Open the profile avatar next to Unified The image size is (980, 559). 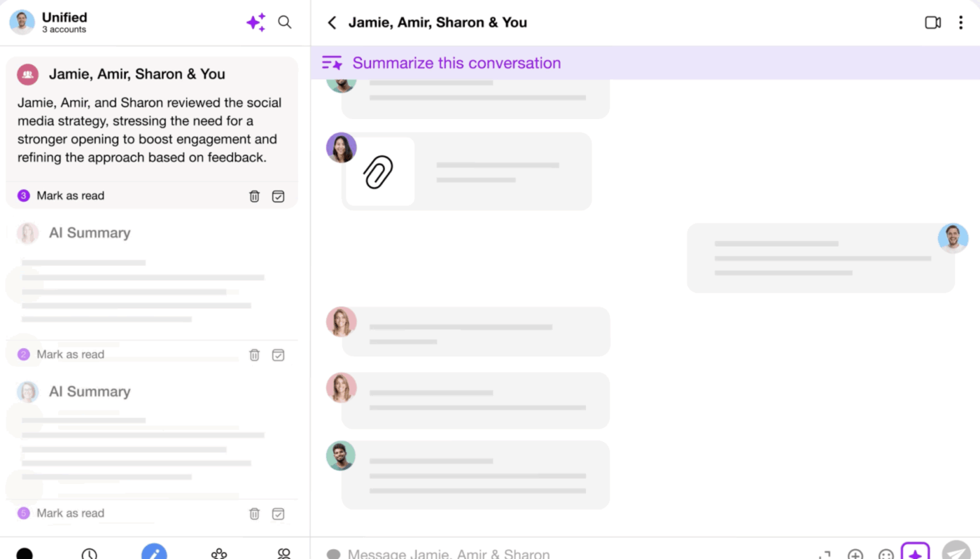22,22
